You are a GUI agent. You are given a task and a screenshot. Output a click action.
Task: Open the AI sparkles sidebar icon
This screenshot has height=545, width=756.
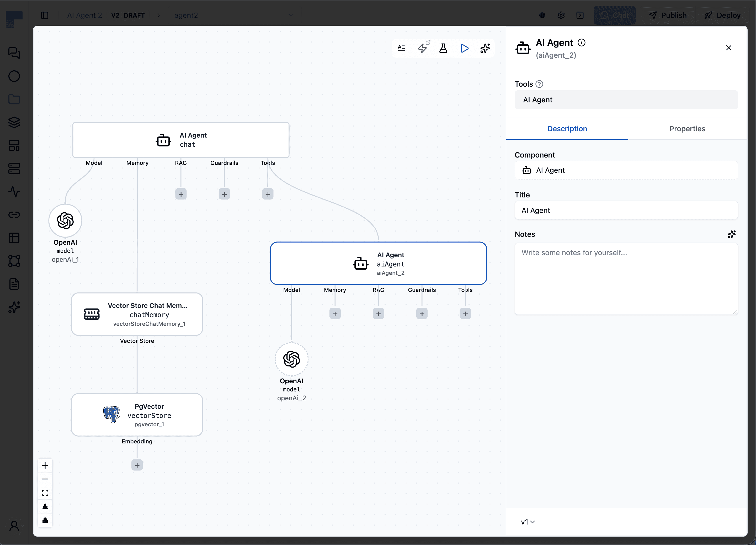coord(14,307)
